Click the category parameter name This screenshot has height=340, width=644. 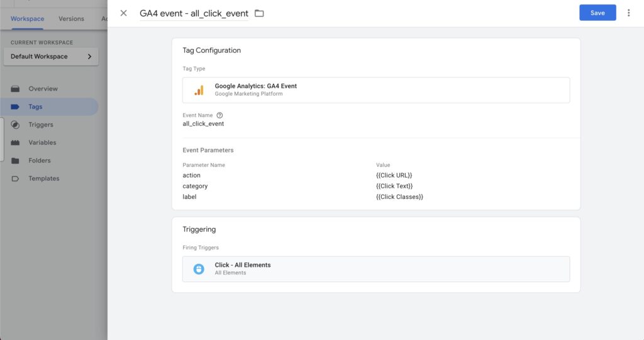[x=195, y=186]
